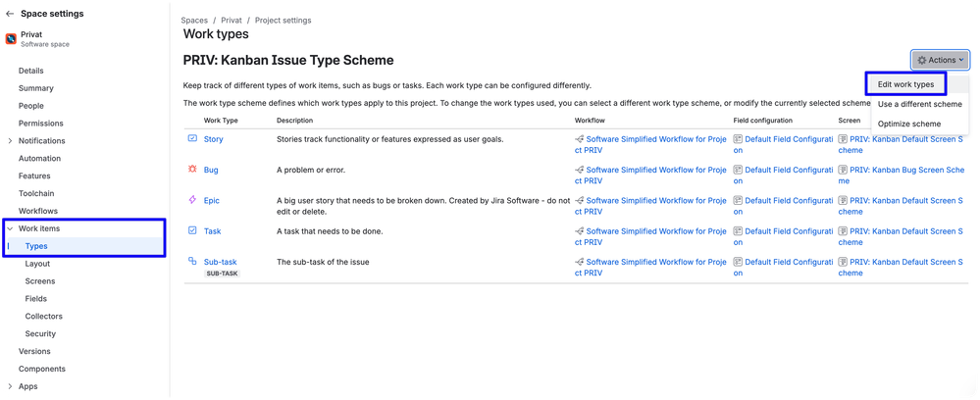The height and width of the screenshot is (400, 980).
Task: Click the field configuration icon in Bug row
Action: pyautogui.click(x=738, y=170)
